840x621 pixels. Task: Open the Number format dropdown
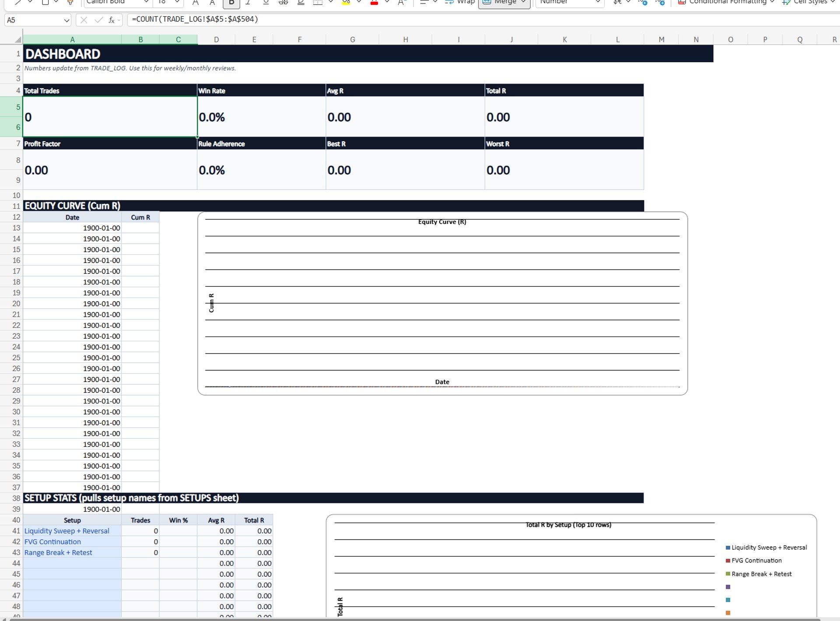[x=598, y=2]
